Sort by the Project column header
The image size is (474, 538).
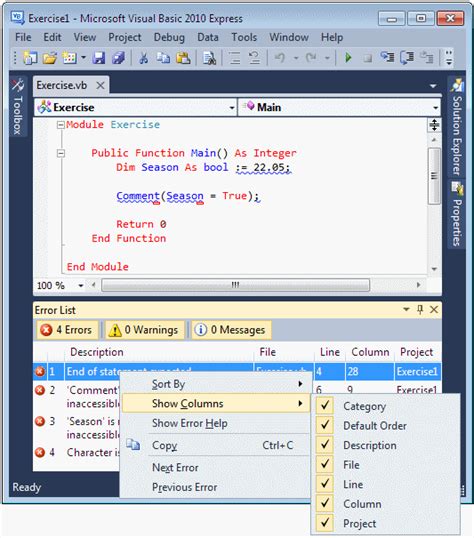click(x=417, y=352)
